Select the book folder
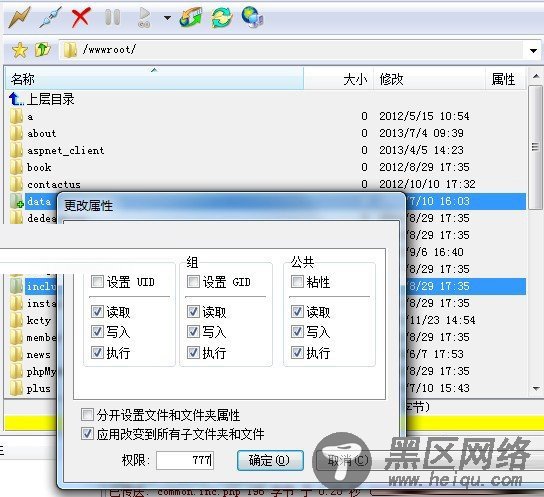Screen dimensions: 544x497 (39, 168)
